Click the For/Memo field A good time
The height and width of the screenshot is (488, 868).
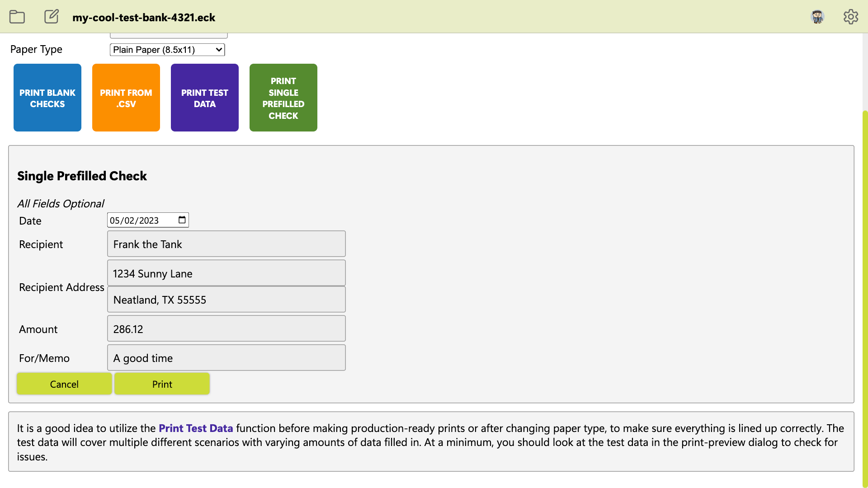pyautogui.click(x=226, y=358)
